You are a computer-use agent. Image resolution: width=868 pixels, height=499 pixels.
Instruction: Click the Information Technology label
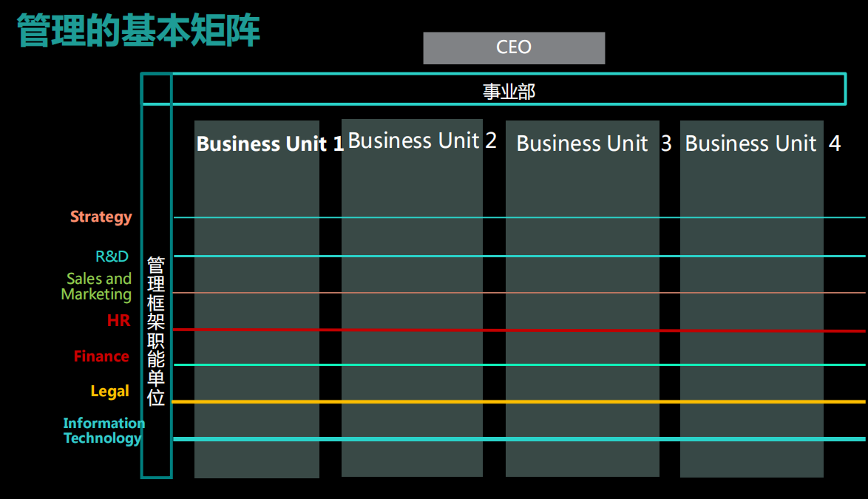click(104, 431)
